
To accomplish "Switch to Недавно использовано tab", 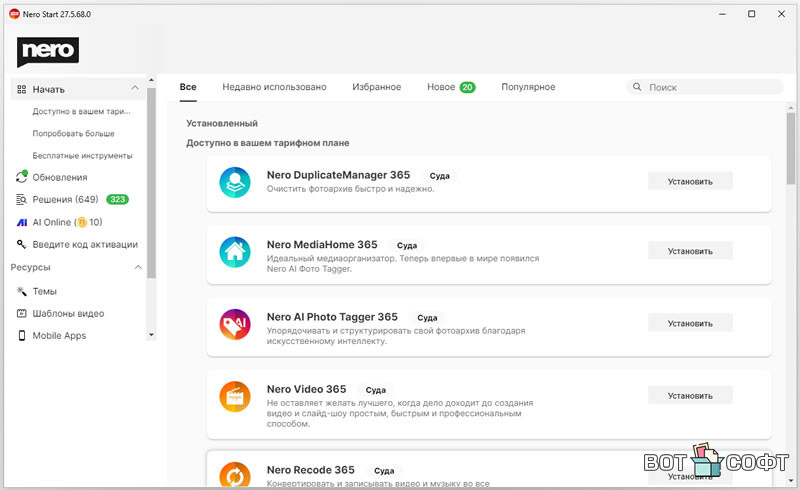I will [274, 87].
